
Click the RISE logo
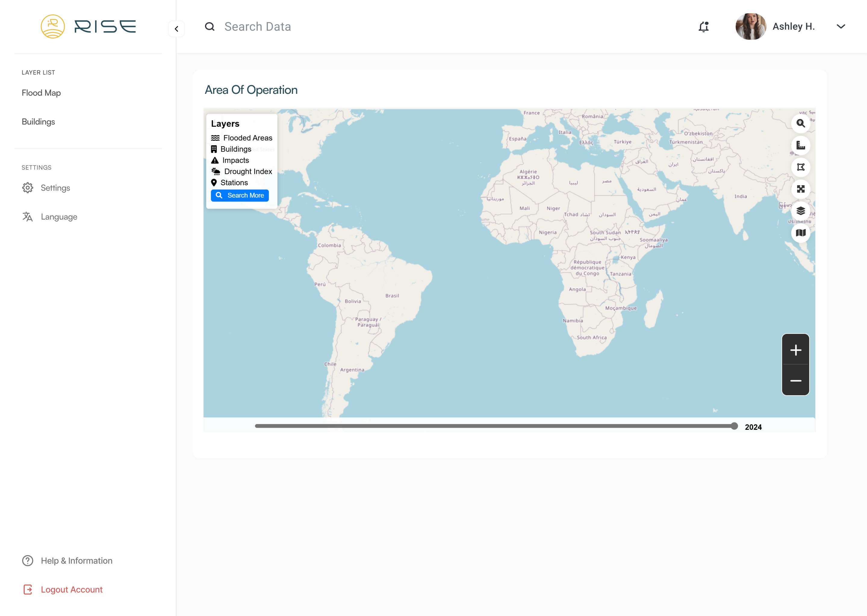pyautogui.click(x=89, y=26)
